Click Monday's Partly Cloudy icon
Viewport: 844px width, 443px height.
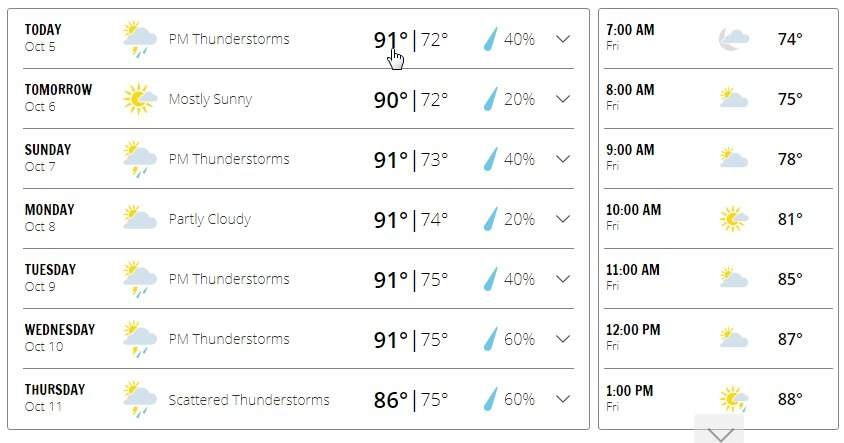pos(139,219)
